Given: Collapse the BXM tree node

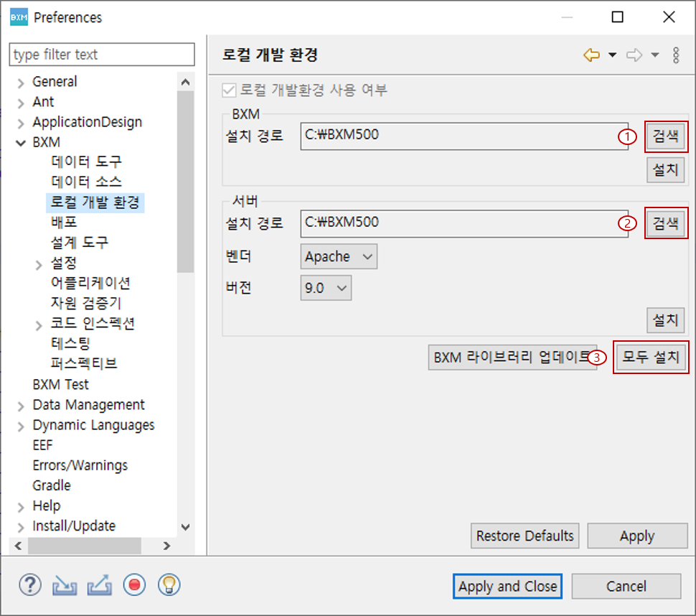Looking at the screenshot, I should pyautogui.click(x=20, y=143).
